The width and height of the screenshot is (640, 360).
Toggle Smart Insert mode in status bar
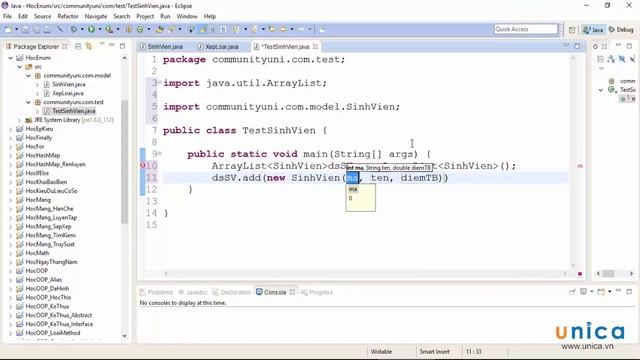(434, 351)
